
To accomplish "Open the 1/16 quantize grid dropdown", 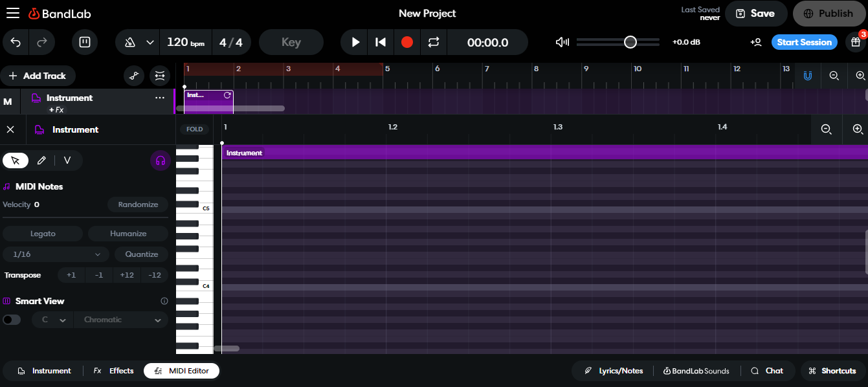I will [x=56, y=254].
